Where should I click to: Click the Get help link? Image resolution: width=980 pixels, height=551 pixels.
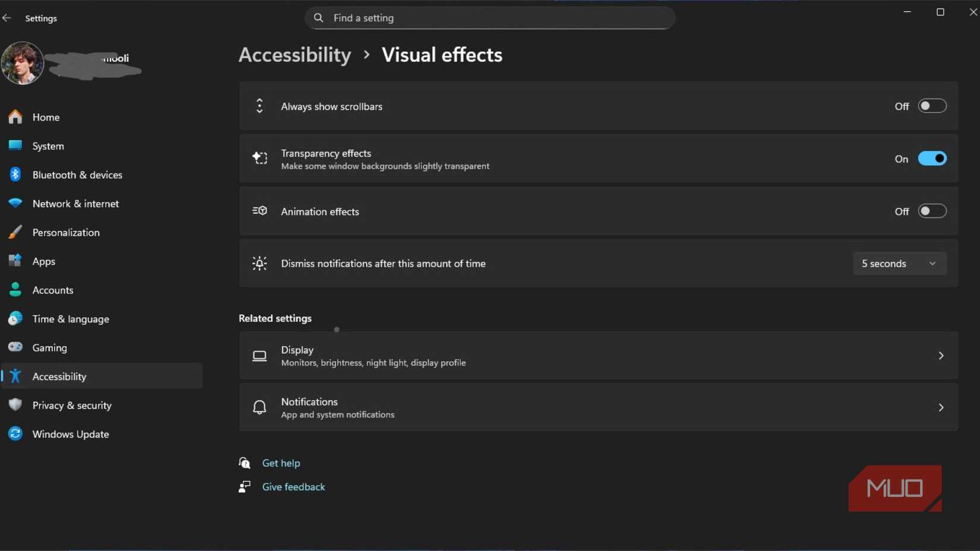click(281, 463)
